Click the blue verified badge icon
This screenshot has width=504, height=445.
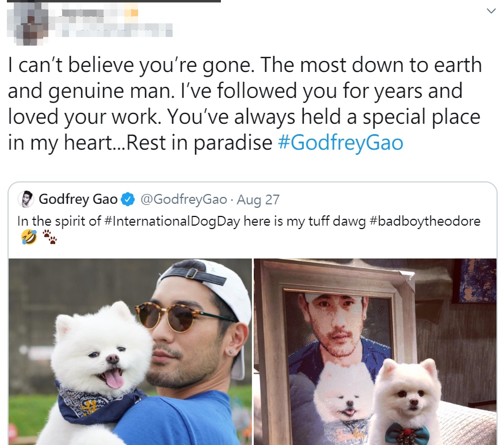coord(128,199)
